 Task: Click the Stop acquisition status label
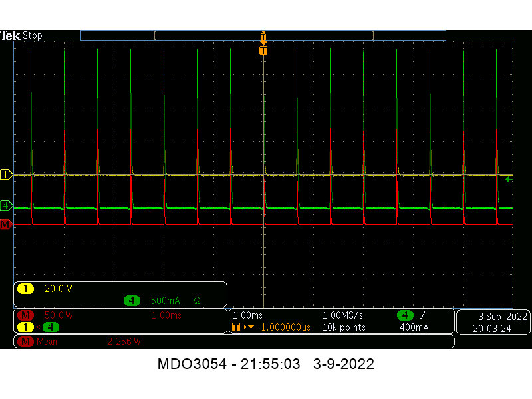click(33, 35)
